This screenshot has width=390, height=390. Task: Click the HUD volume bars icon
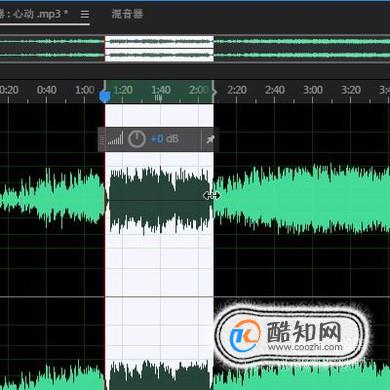[x=115, y=139]
